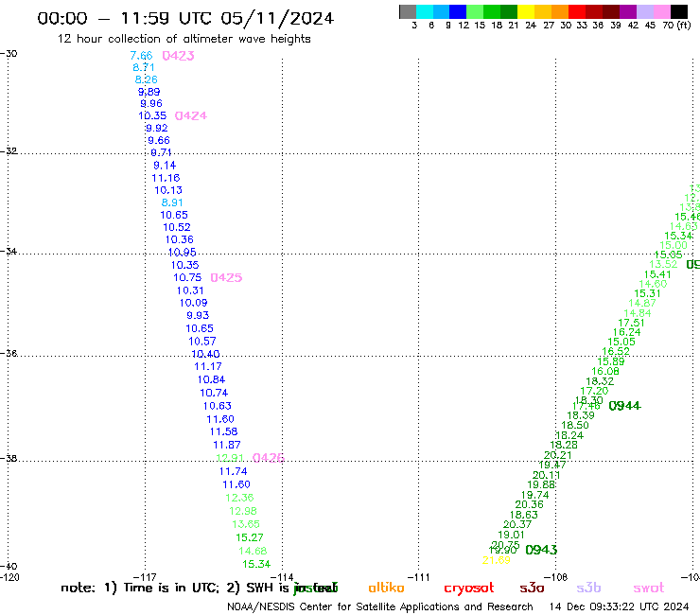Click the wave height value '20.21'
This screenshot has width=700, height=615.
tap(558, 455)
